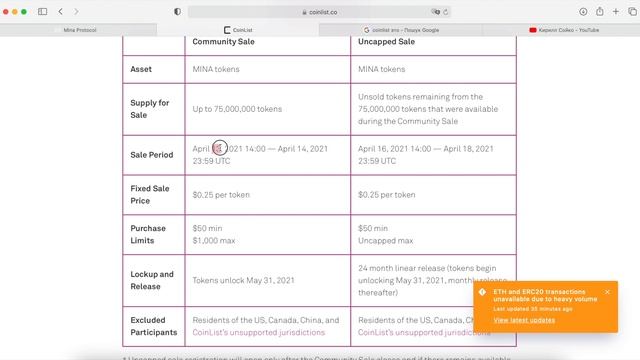Click the Uncapped Sale period dates
The height and width of the screenshot is (360, 640).
(426, 155)
